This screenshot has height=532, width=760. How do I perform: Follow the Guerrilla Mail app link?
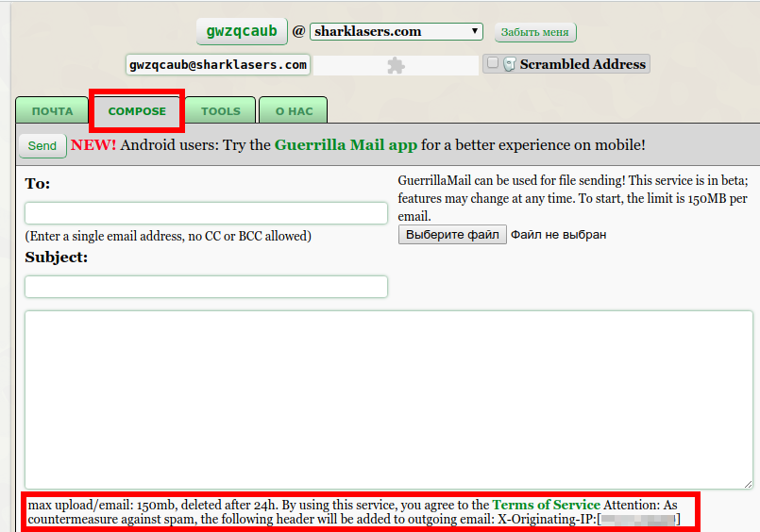click(346, 145)
